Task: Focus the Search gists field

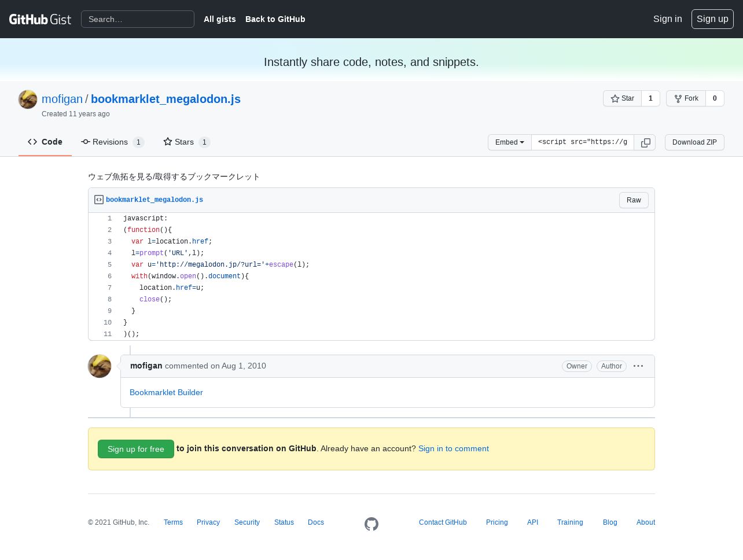Action: pos(138,19)
